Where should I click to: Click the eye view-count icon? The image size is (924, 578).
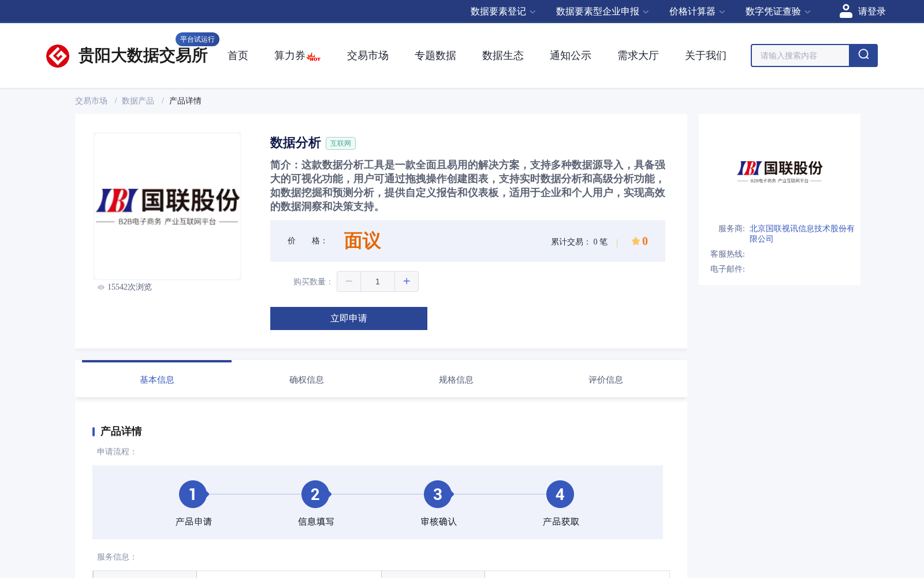[101, 287]
